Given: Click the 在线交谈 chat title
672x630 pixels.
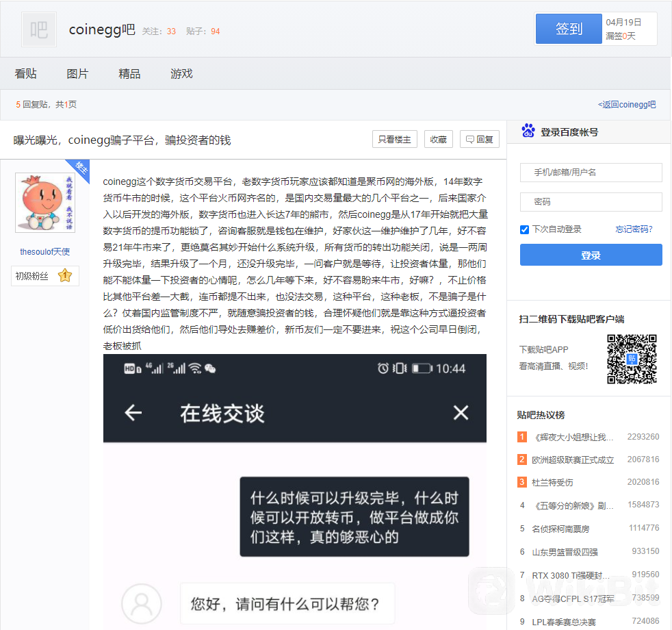Looking at the screenshot, I should pos(222,414).
